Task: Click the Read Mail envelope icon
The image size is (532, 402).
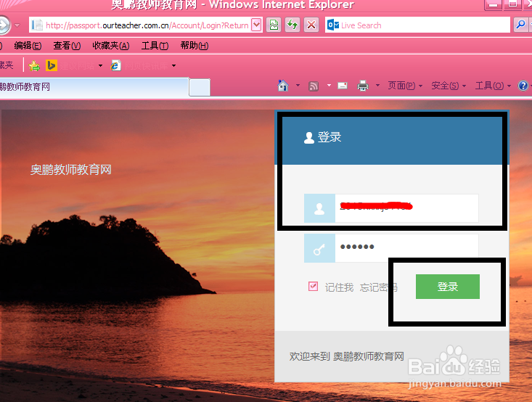Action: pyautogui.click(x=343, y=86)
